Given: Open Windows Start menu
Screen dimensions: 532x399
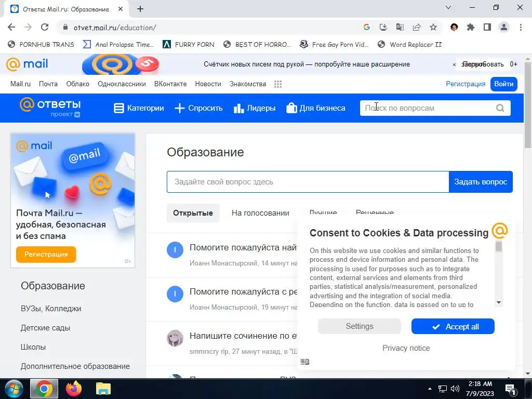Looking at the screenshot, I should point(13,389).
